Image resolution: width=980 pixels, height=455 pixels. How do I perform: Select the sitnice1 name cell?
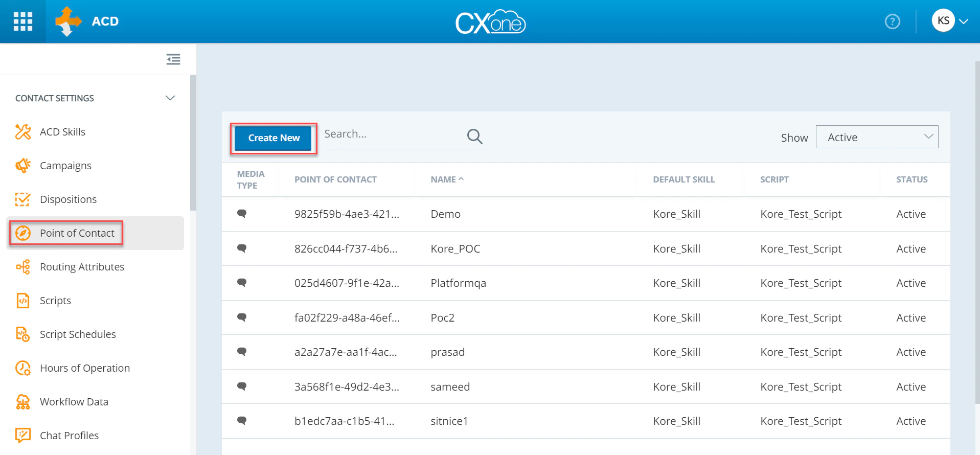pos(449,421)
